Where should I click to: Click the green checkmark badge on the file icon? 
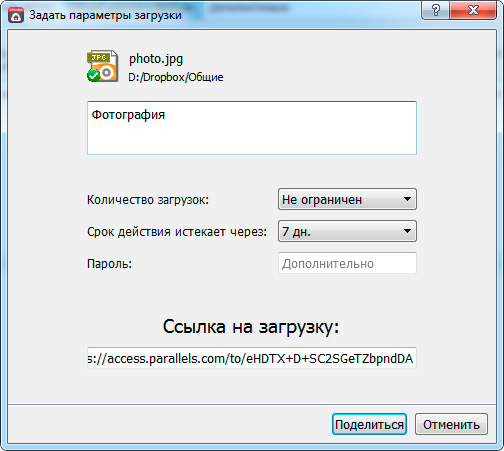coord(94,76)
